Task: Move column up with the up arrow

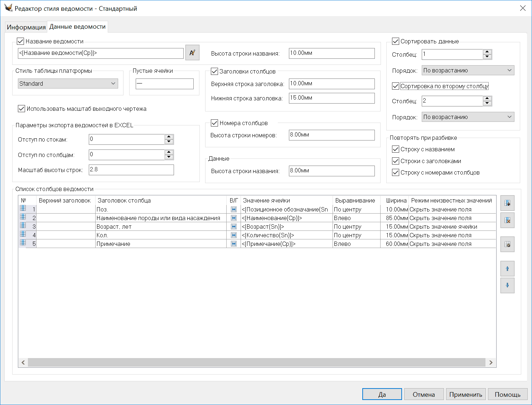Action: pos(507,268)
